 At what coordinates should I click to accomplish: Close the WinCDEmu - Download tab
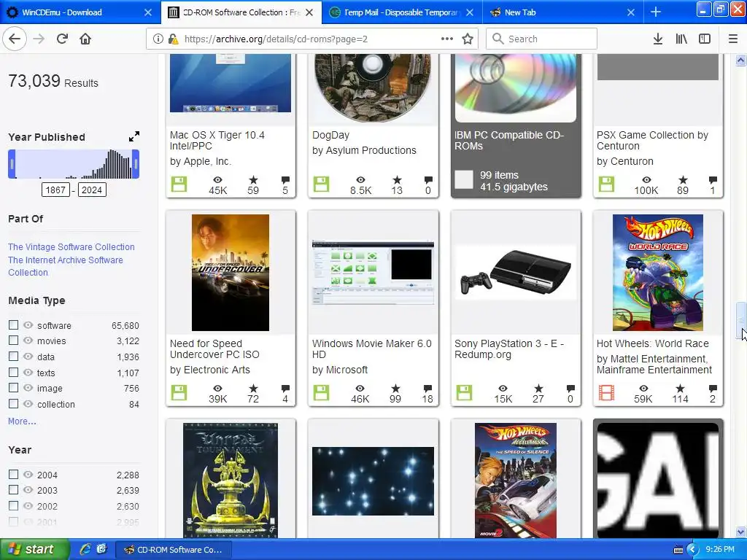147,12
